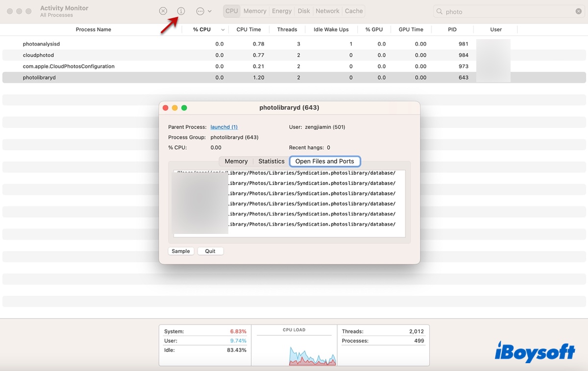Switch to the Network tab
Screen dimensions: 588x371
pyautogui.click(x=327, y=11)
